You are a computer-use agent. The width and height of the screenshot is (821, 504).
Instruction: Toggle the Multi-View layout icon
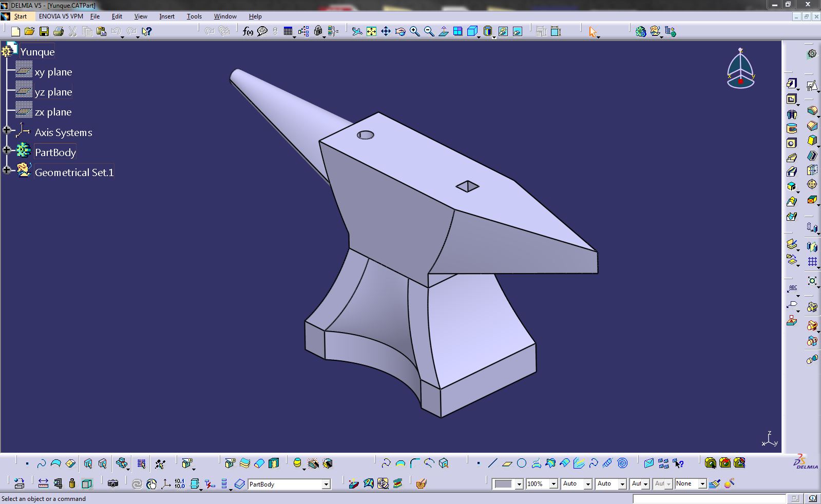point(458,31)
